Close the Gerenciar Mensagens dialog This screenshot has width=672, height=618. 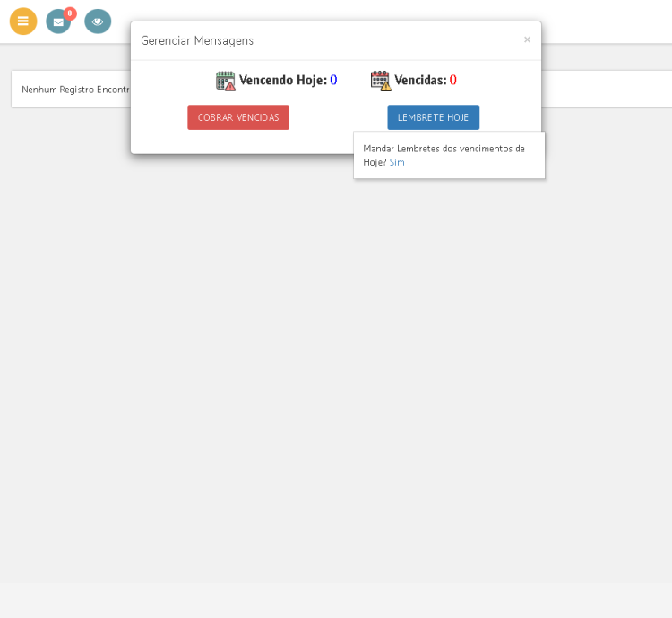coord(527,39)
